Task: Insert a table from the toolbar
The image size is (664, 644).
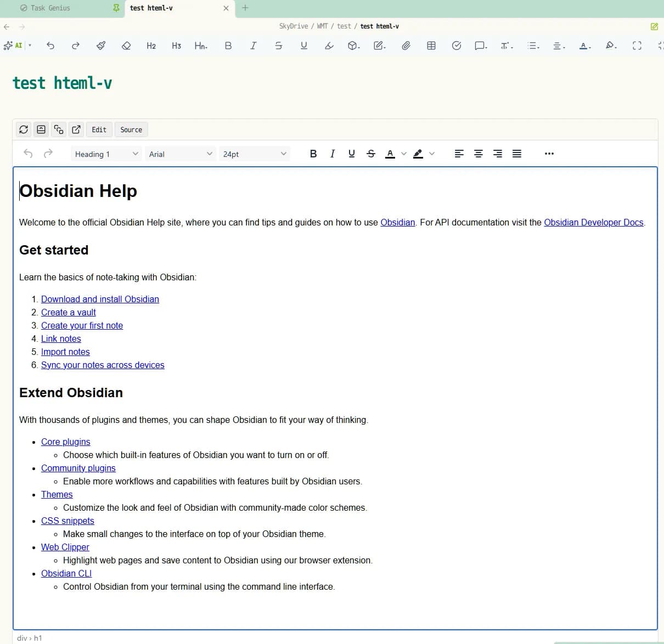Action: [431, 46]
